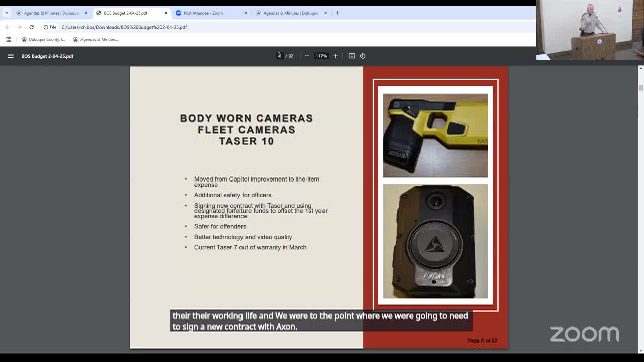The image size is (644, 362).
Task: Rotate the PDF counterclockwise
Action: [x=363, y=56]
